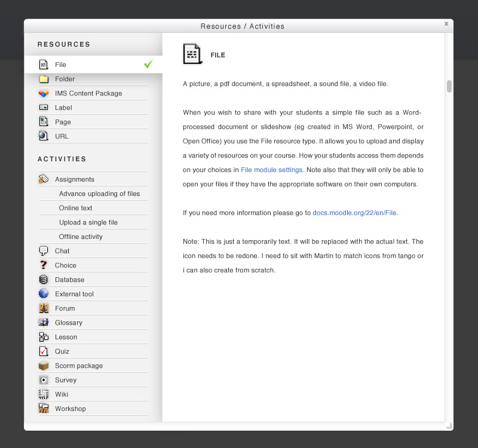Screen dimensions: 478x448
Task: Select External tool activity
Action: click(93, 294)
